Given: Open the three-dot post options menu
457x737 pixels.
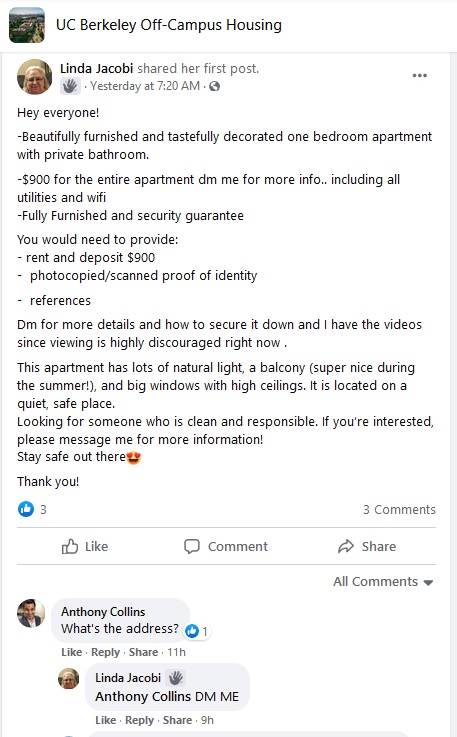Looking at the screenshot, I should tap(419, 75).
